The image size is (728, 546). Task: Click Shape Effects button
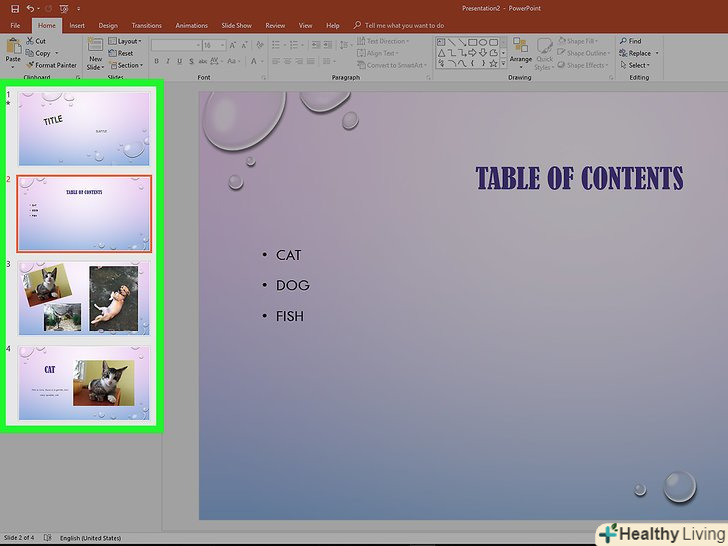click(x=582, y=65)
